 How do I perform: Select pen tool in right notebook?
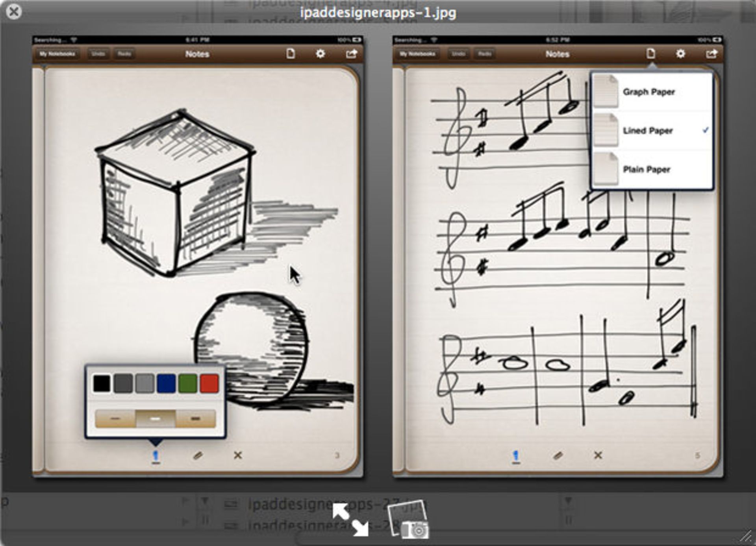[x=516, y=457]
